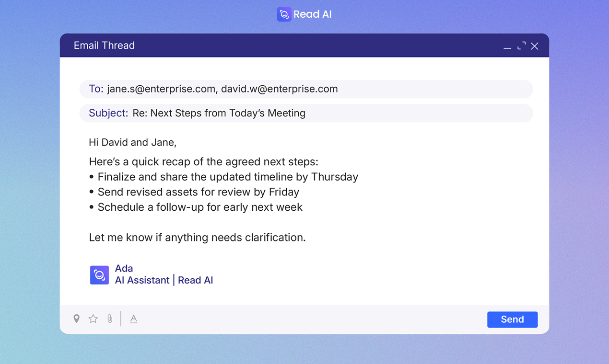The width and height of the screenshot is (609, 364).
Task: Open the text formatting (underlined A) icon
Action: click(x=134, y=319)
